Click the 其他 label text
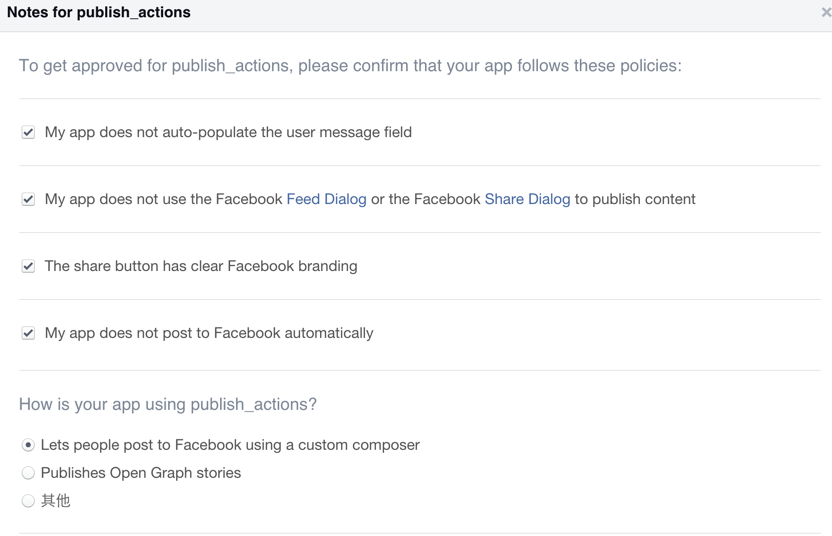Screen dimensions: 832x536 [56, 501]
